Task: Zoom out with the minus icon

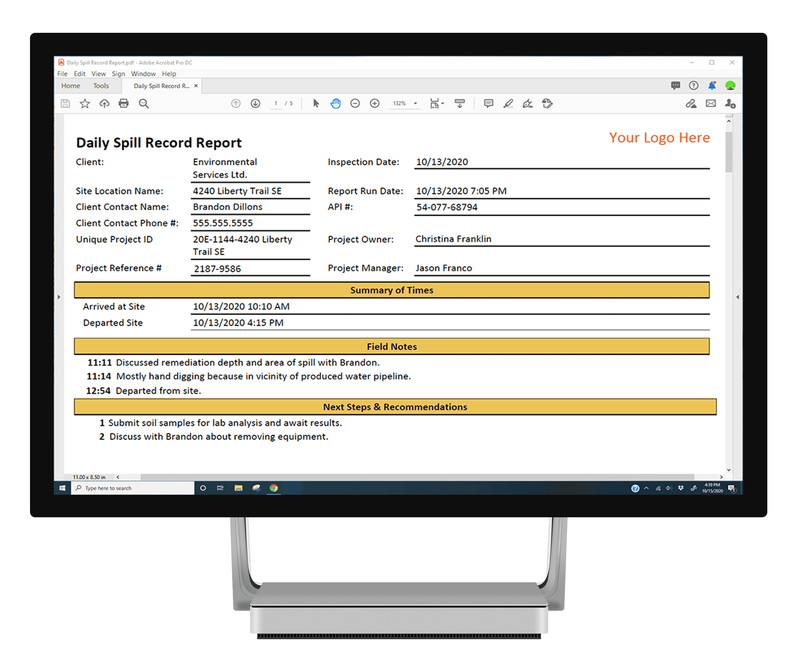Action: coord(355,103)
